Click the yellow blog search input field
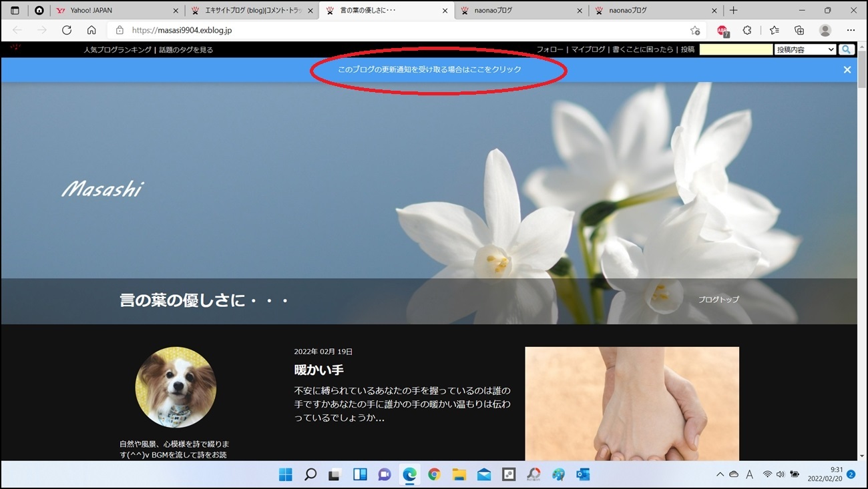Image resolution: width=868 pixels, height=489 pixels. pyautogui.click(x=736, y=49)
